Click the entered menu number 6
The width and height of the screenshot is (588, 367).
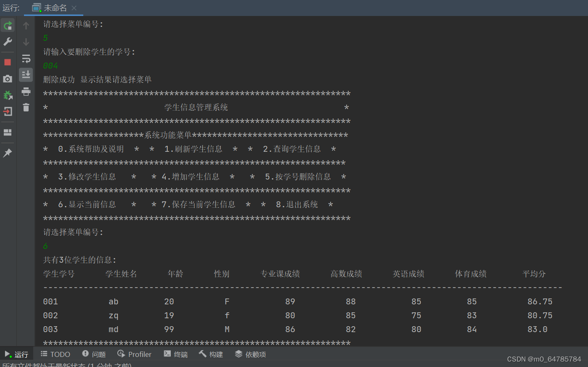click(x=45, y=246)
